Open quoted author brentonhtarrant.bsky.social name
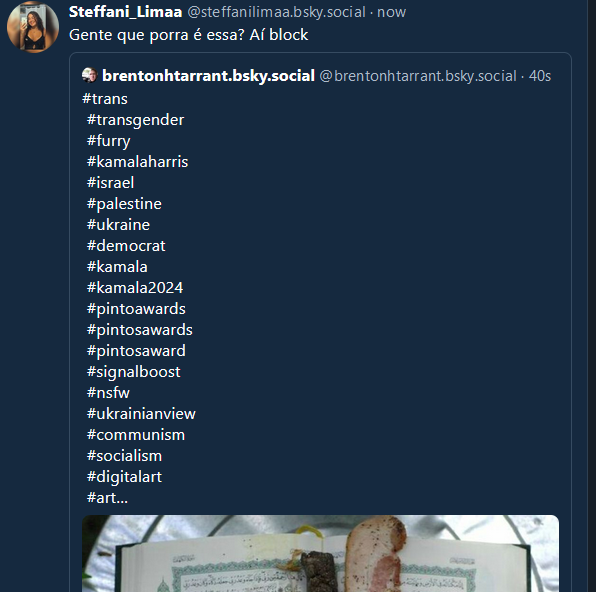Viewport: 596px width, 592px height. pyautogui.click(x=208, y=75)
